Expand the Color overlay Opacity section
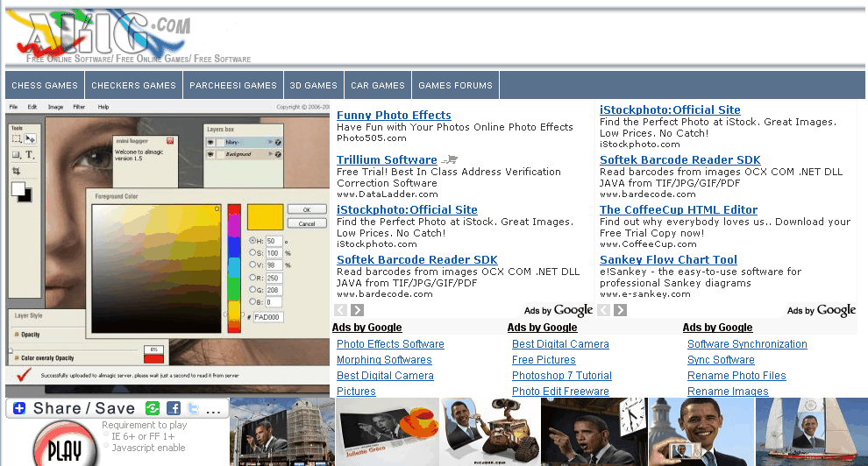Screen dimensions: 868x466 point(17,358)
